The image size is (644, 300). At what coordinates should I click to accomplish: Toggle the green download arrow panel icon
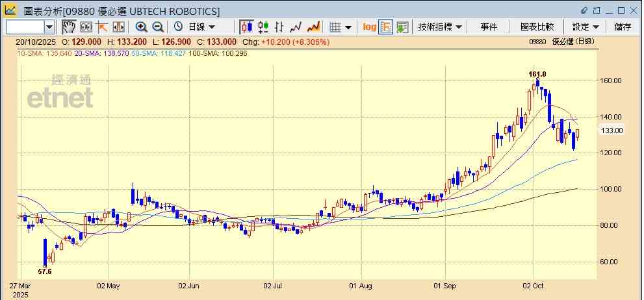click(x=402, y=27)
